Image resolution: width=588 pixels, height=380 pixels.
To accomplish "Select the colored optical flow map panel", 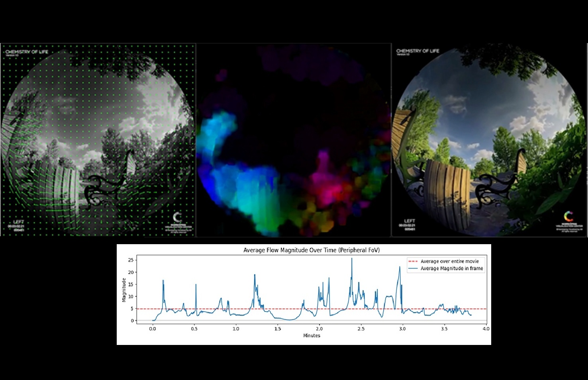I will pos(294,140).
